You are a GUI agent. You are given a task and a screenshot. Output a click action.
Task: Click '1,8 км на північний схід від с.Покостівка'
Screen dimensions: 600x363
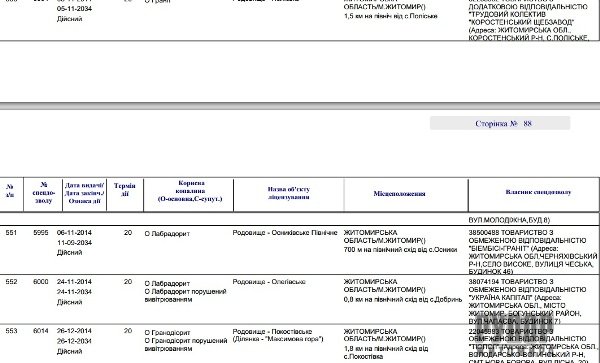point(386,352)
